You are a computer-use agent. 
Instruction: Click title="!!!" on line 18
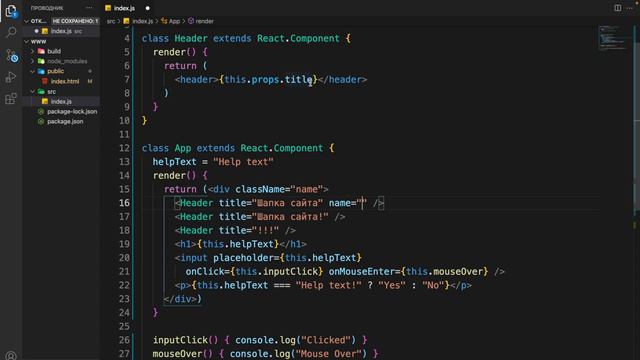tap(249, 231)
